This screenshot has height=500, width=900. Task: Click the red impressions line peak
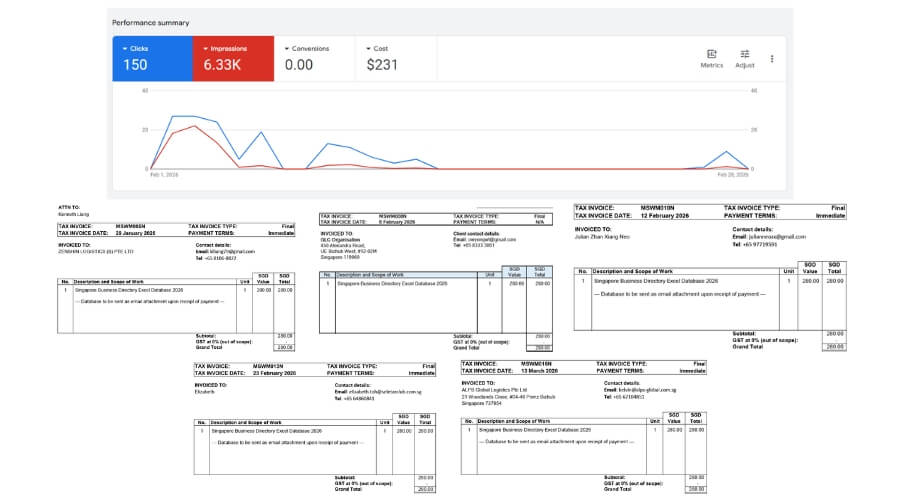point(195,126)
